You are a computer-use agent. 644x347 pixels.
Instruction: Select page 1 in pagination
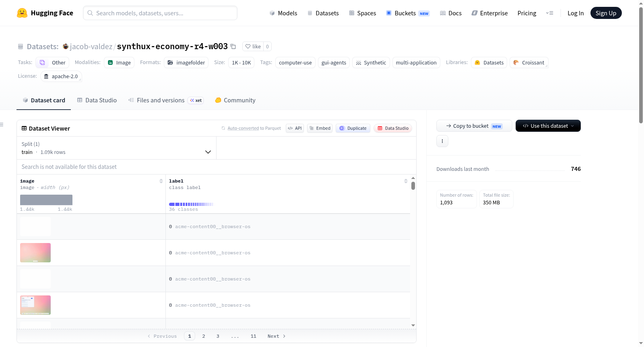pyautogui.click(x=190, y=336)
